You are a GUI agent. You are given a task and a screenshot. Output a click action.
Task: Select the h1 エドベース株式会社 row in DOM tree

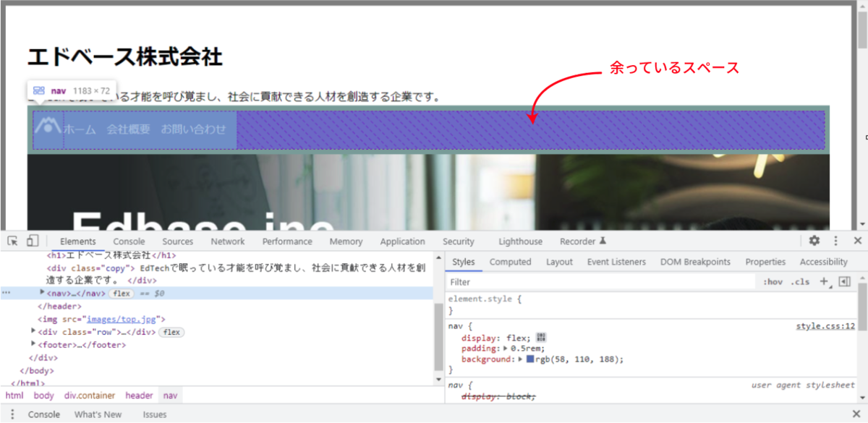point(111,255)
